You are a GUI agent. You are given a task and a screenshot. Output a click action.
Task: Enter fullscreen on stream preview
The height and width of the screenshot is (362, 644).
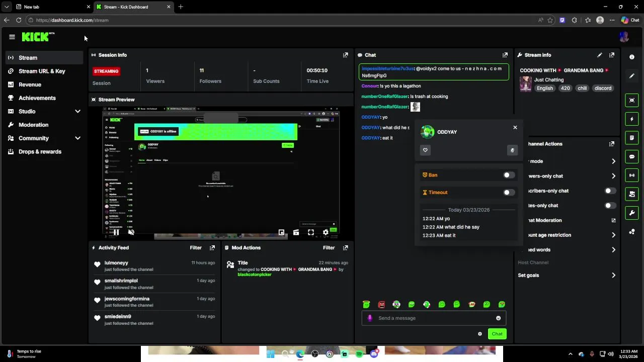tap(311, 232)
